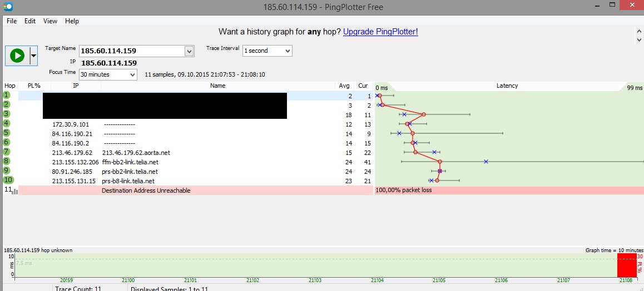Click hop 3 average latency value 18
The height and width of the screenshot is (291, 644).
tap(348, 115)
